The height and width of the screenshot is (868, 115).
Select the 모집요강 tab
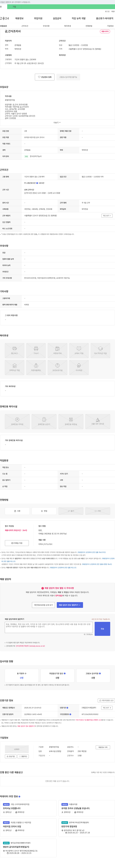pos(3,26)
